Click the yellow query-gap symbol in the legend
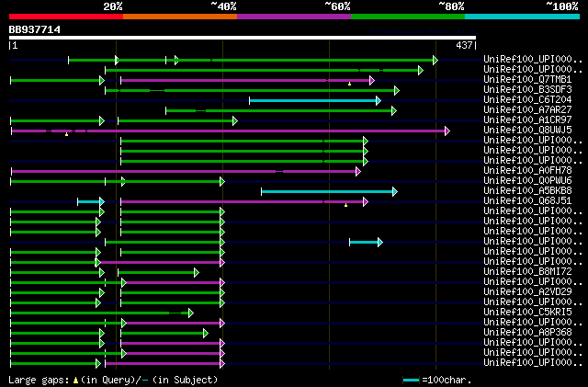Viewport: 588px width, 387px height. pyautogui.click(x=75, y=381)
